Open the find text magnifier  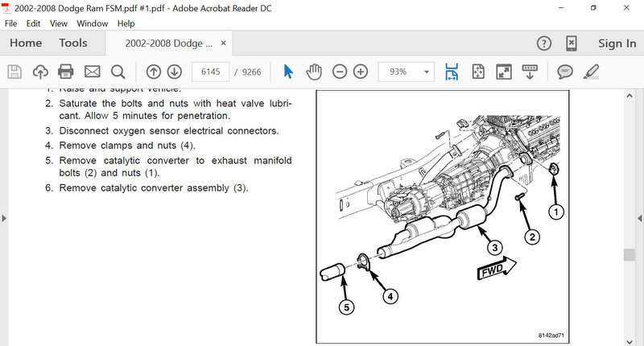pos(118,72)
